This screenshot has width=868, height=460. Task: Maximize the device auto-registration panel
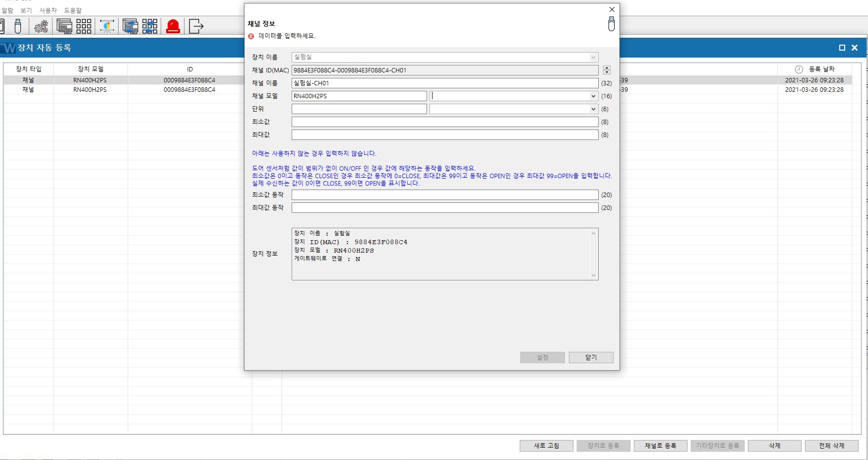click(x=842, y=48)
